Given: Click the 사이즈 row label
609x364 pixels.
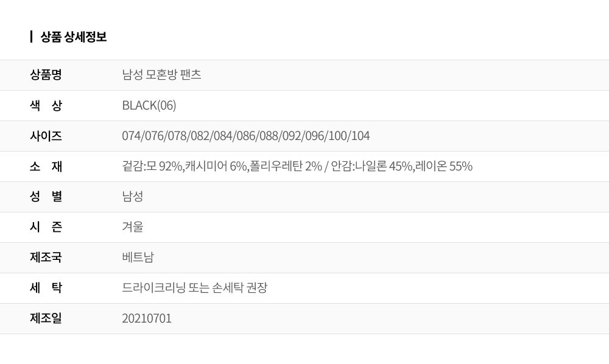Looking at the screenshot, I should click(46, 136).
